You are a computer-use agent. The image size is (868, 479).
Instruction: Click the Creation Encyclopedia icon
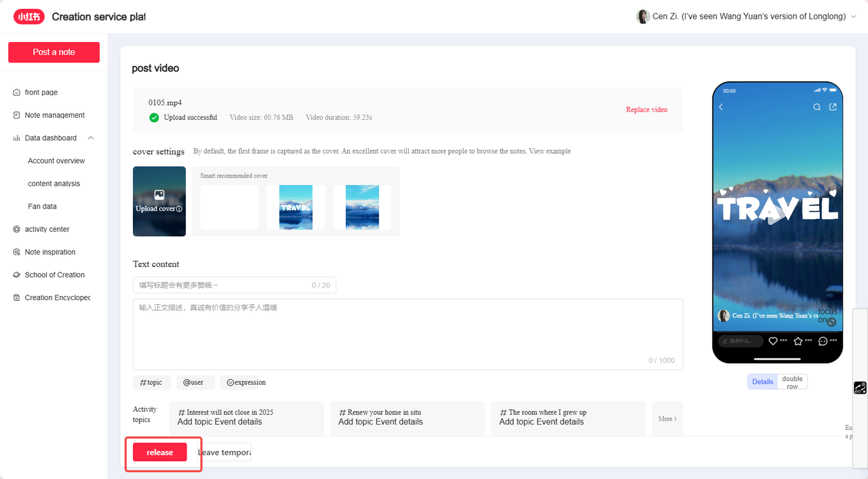tap(16, 297)
